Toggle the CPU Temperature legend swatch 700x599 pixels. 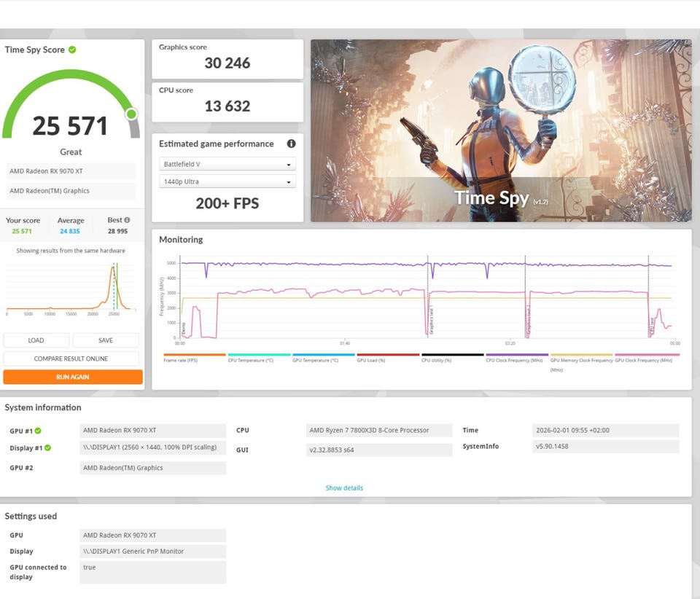click(x=259, y=355)
